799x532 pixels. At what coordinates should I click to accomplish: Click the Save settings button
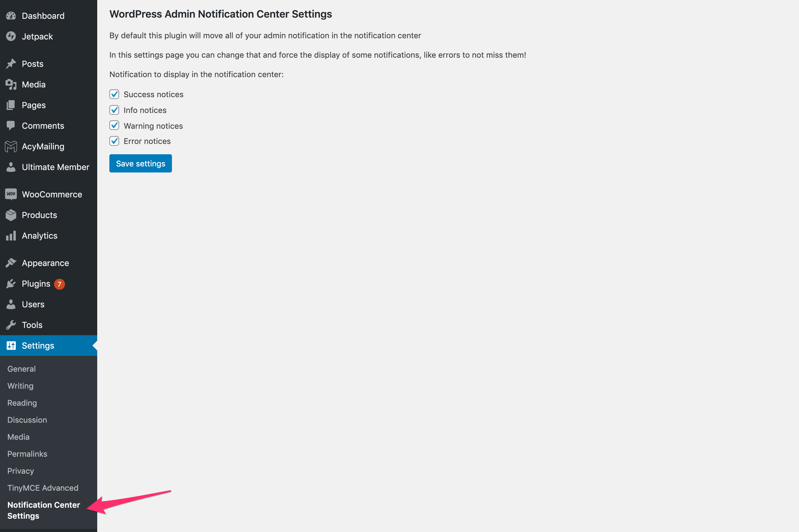pos(140,163)
